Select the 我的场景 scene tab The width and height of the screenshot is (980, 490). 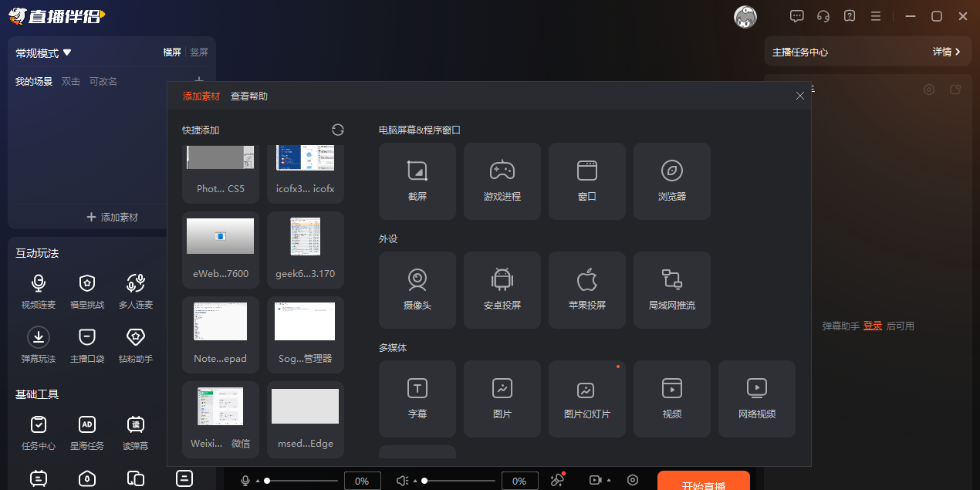coord(34,81)
